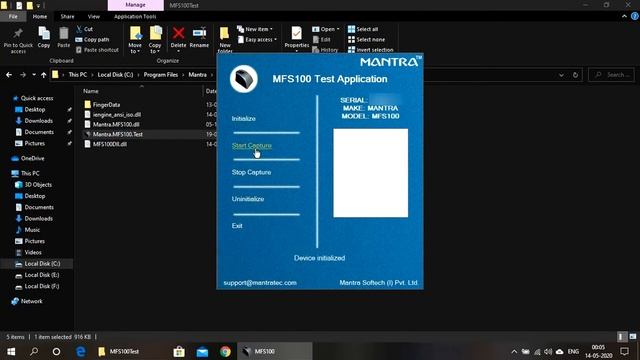Image resolution: width=640 pixels, height=360 pixels.
Task: Click the Up one level arrow
Action: (x=43, y=75)
